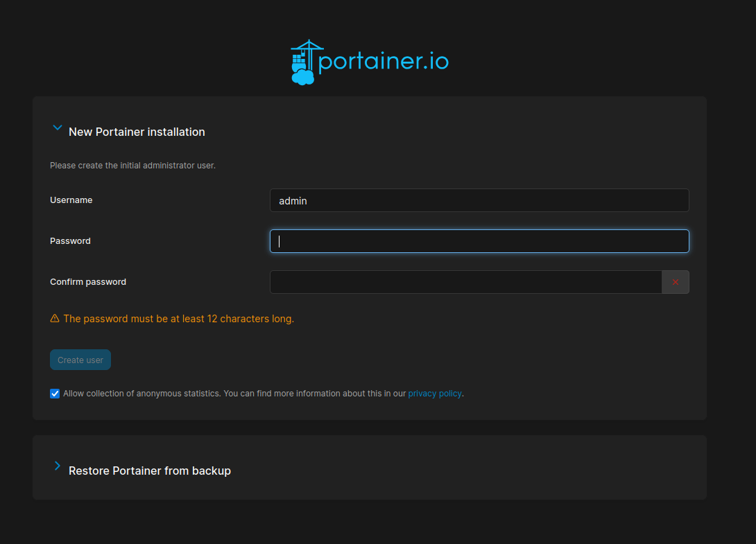The width and height of the screenshot is (756, 544).
Task: Click the chevron beside Restore Portainer from backup
Action: 57,466
